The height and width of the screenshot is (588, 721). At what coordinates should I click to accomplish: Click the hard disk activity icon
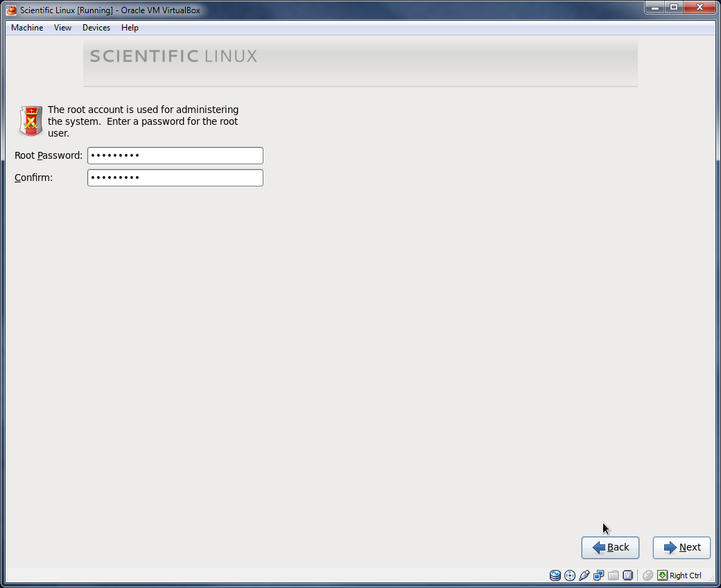point(555,575)
